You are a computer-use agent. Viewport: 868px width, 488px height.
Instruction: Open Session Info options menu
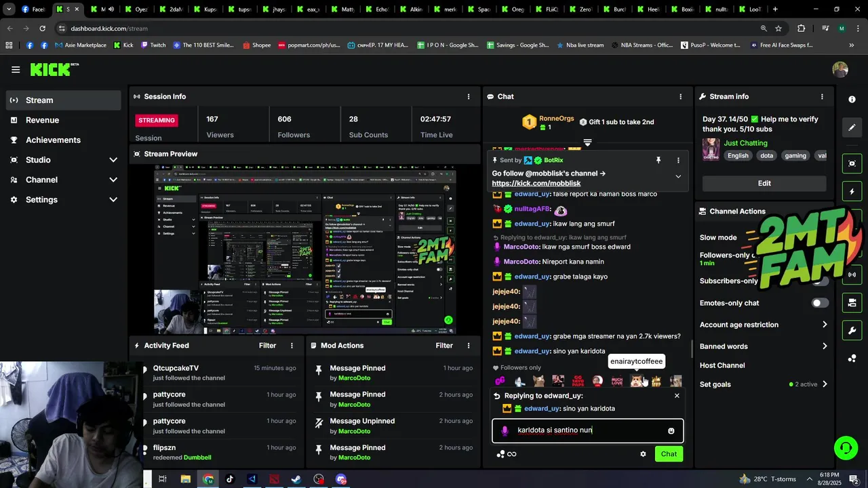click(468, 96)
